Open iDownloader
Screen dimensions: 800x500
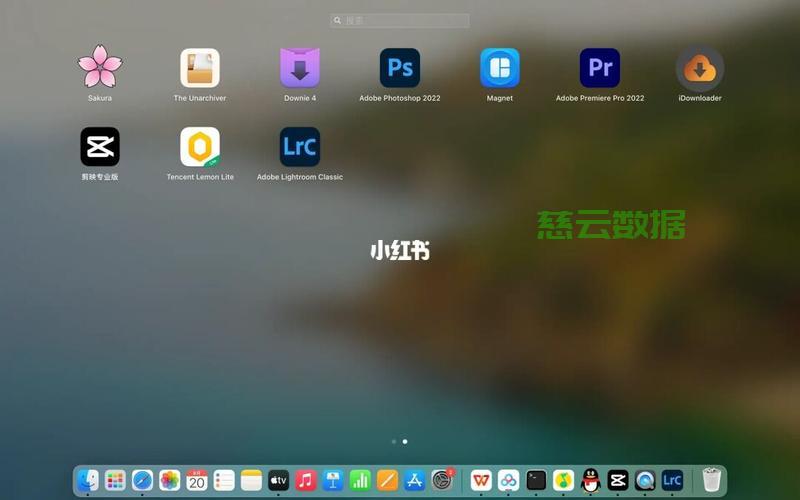(700, 67)
